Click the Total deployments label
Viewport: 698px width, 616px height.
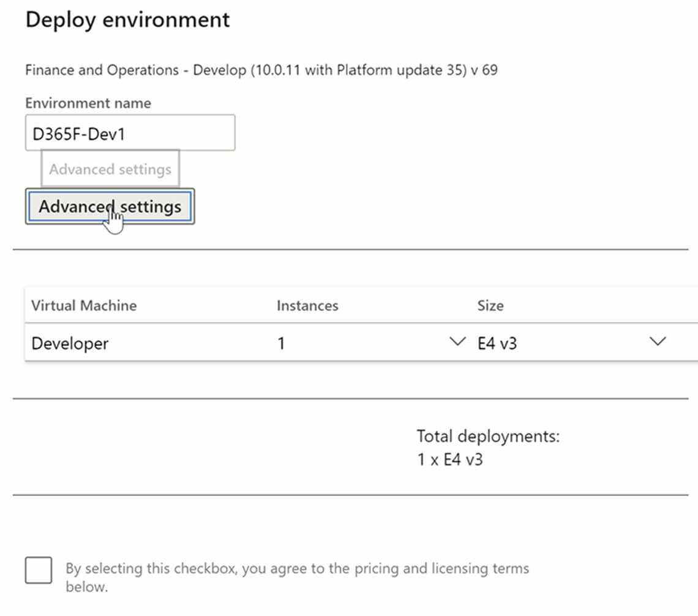[x=488, y=437]
